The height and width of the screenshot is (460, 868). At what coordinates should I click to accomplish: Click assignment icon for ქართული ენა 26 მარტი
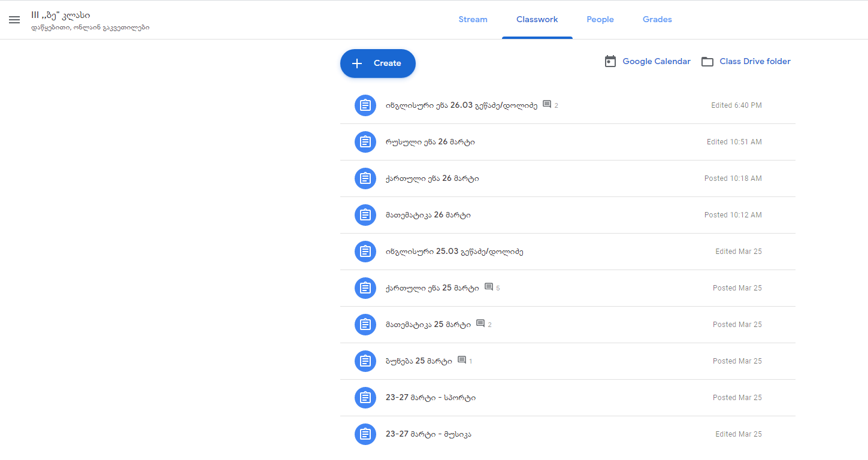point(365,178)
